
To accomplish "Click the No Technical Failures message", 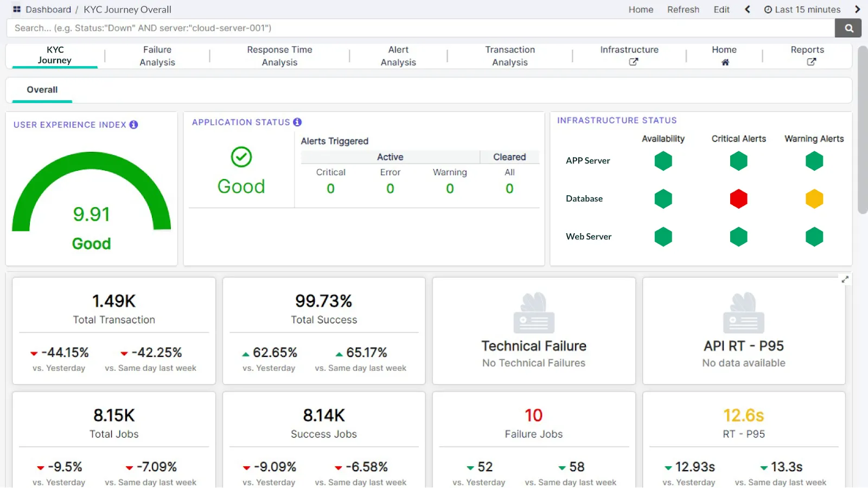I will click(x=534, y=363).
